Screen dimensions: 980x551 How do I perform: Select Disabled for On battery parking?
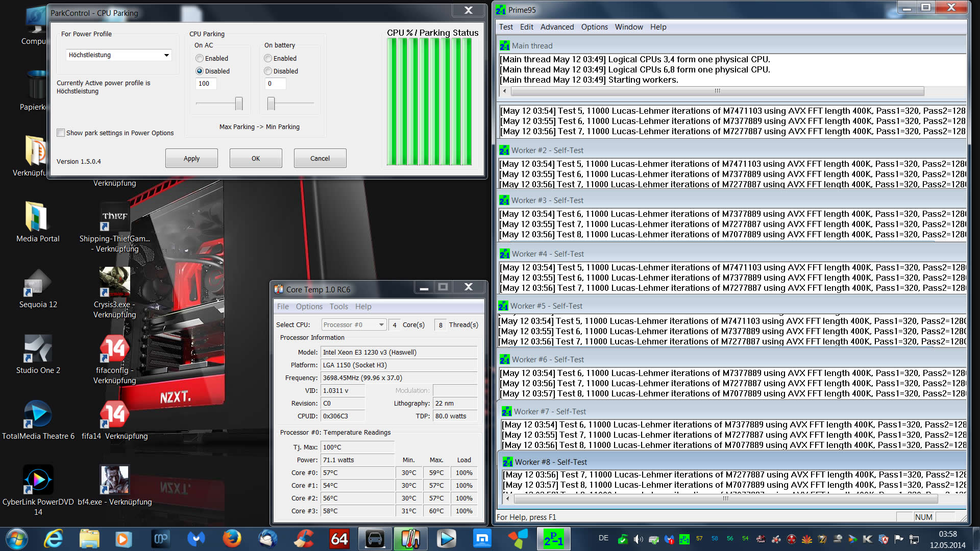click(268, 71)
